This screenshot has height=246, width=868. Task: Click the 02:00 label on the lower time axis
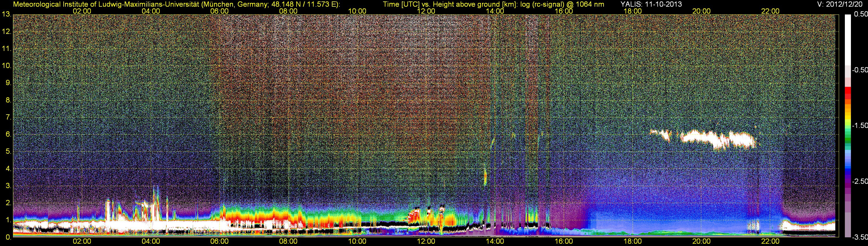point(82,242)
